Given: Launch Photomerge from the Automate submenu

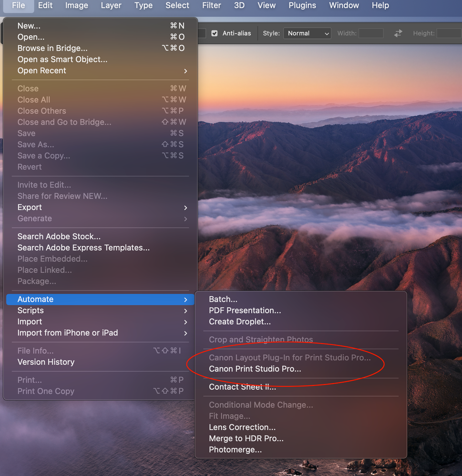Looking at the screenshot, I should 235,450.
